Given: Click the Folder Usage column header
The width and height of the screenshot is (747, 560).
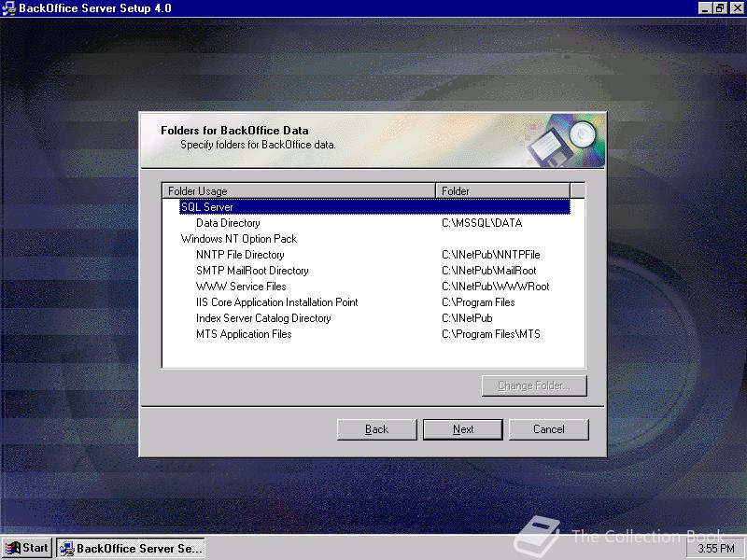Looking at the screenshot, I should (299, 190).
